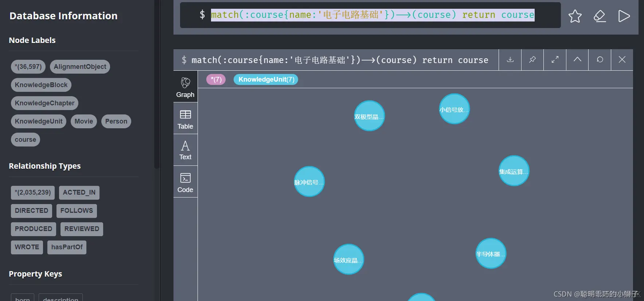
Task: Select the KnowledgeUnit node label in sidebar
Action: point(39,121)
